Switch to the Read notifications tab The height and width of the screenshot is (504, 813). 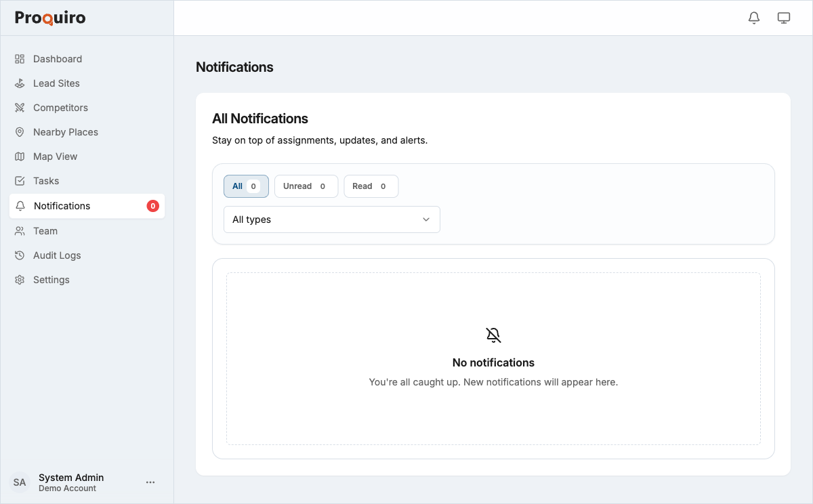tap(371, 186)
